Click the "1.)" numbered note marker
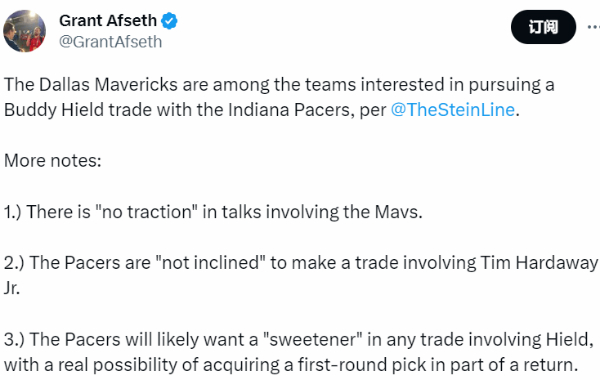Screen dimensions: 600x380 tap(13, 212)
